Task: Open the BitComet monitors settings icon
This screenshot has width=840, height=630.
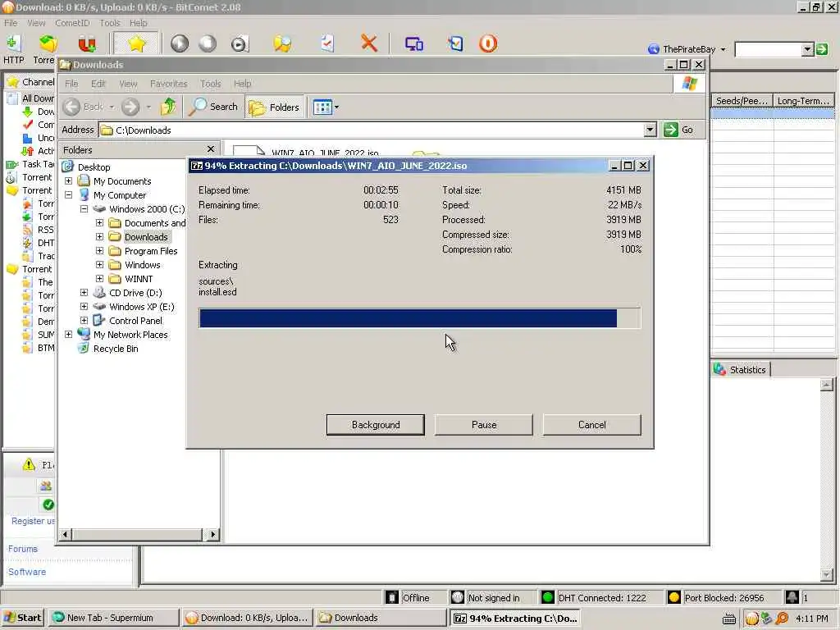Action: tap(414, 43)
